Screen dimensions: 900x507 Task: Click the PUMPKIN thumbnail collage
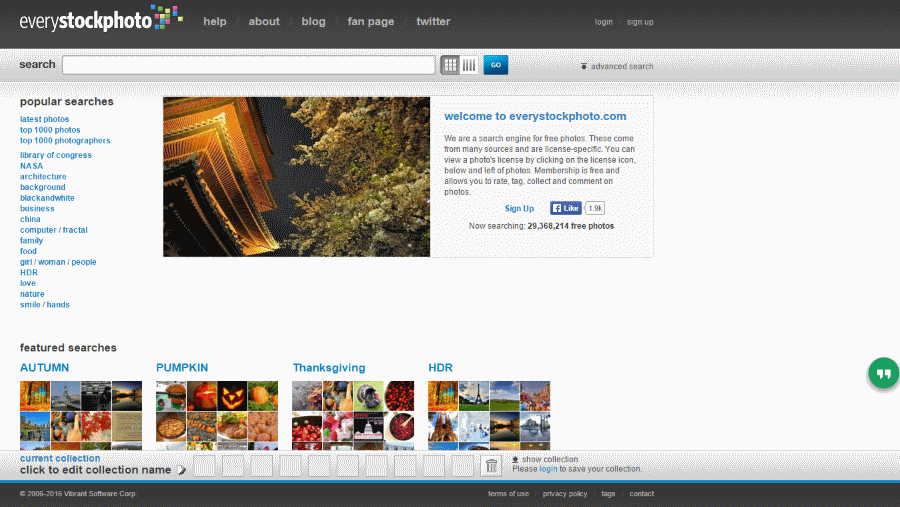217,415
